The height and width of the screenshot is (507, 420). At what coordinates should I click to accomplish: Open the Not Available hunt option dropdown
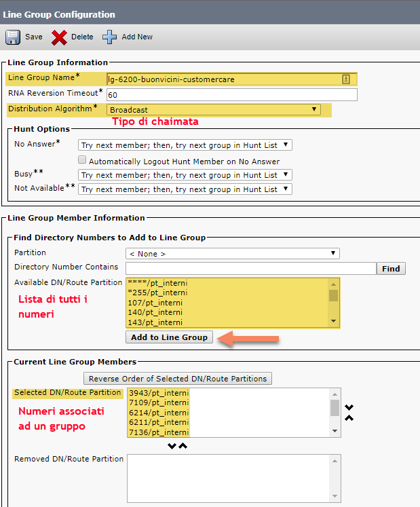pyautogui.click(x=185, y=189)
